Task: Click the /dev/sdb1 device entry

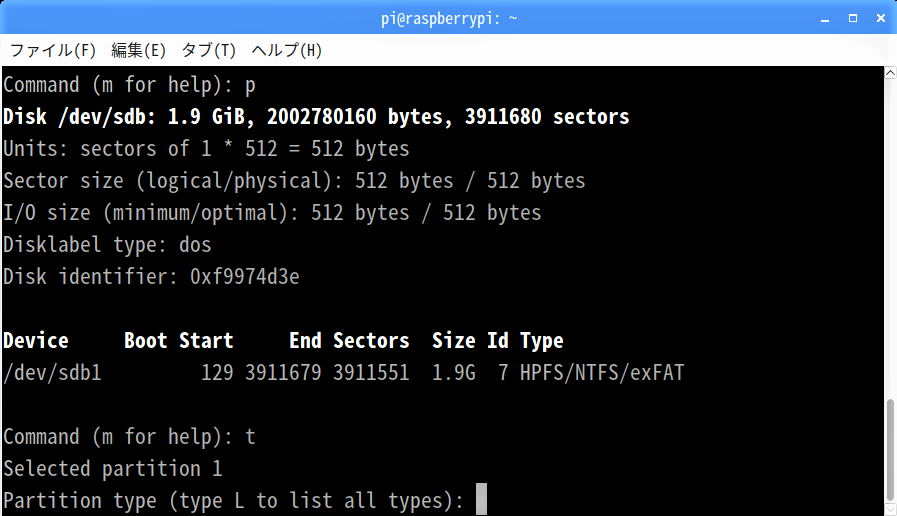Action: tap(53, 373)
